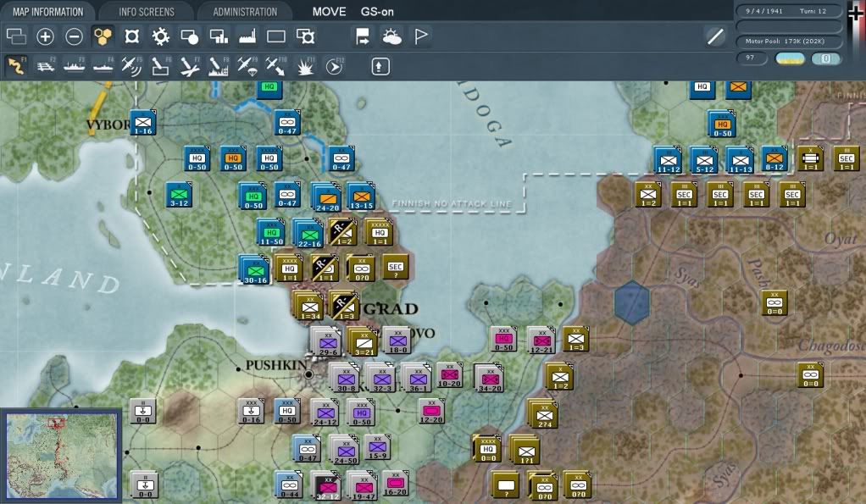This screenshot has height=504, width=866.
Task: Toggle the F11 battle sites display
Action: [305, 66]
